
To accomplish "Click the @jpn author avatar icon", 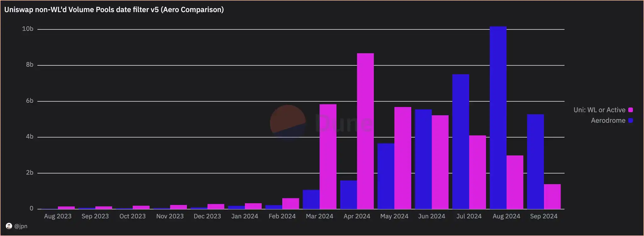I will point(9,226).
